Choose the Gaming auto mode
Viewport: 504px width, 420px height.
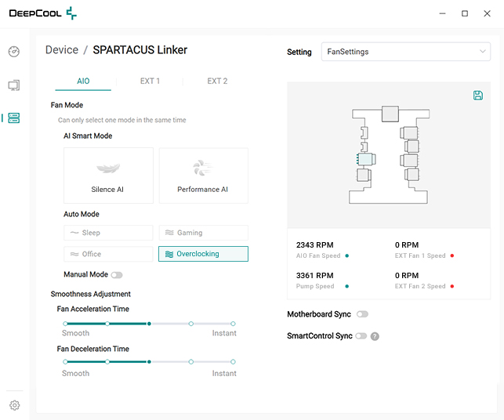[x=203, y=233]
